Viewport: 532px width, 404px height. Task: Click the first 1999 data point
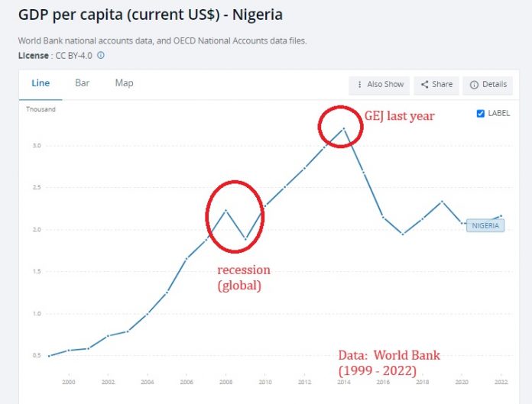coord(49,356)
